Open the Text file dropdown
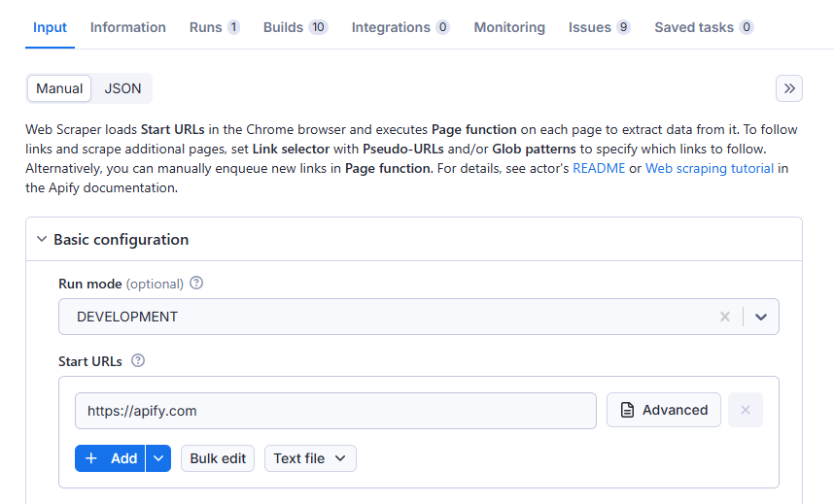 point(310,458)
